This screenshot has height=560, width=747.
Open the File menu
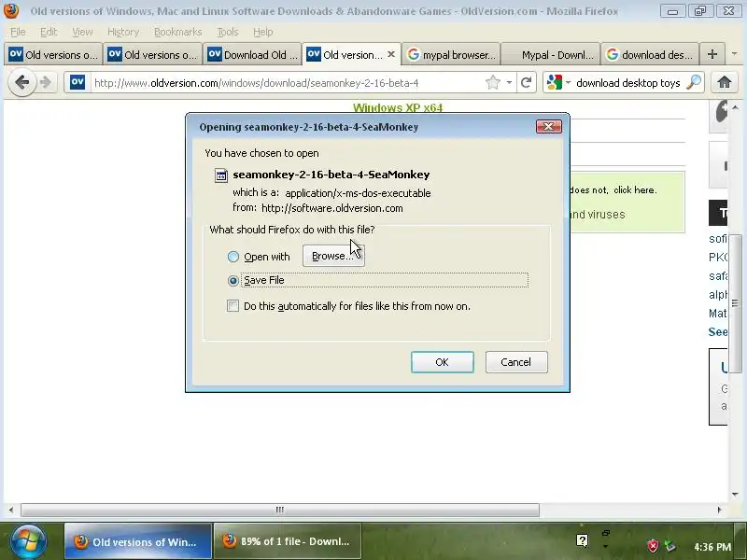tap(18, 32)
